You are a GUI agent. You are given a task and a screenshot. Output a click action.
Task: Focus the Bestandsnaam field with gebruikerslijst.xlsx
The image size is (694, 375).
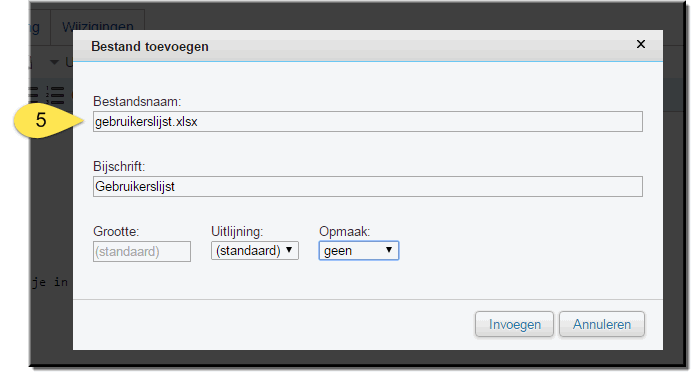tap(368, 122)
